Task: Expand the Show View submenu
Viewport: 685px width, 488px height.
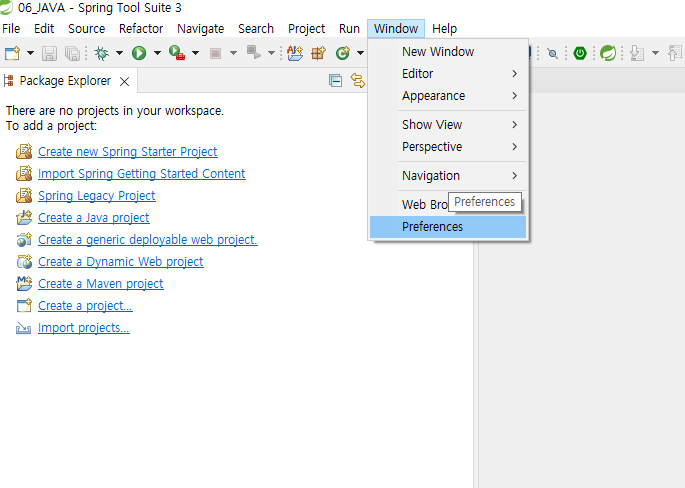Action: tap(448, 125)
